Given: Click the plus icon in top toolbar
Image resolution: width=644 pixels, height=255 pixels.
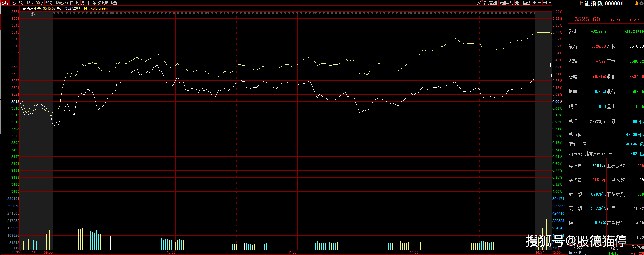Looking at the screenshot, I should tap(534, 3).
